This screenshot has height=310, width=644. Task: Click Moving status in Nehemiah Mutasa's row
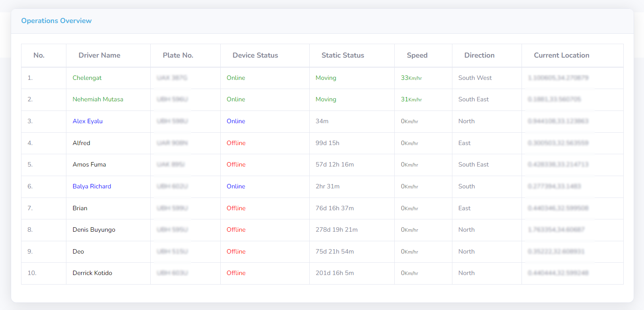[326, 99]
